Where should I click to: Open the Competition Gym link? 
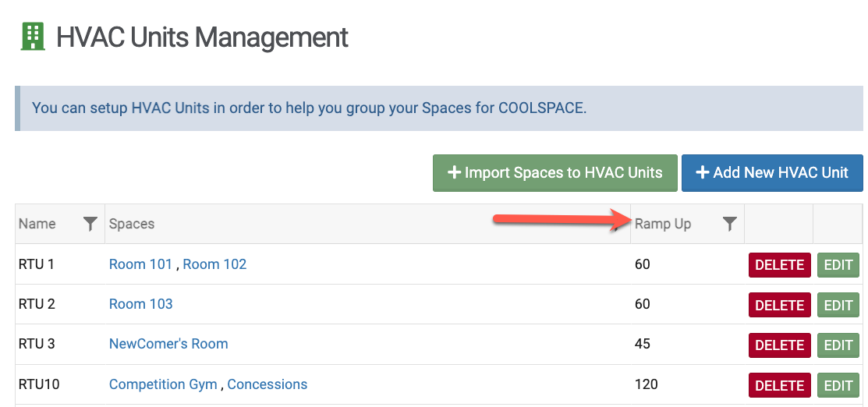pos(163,384)
